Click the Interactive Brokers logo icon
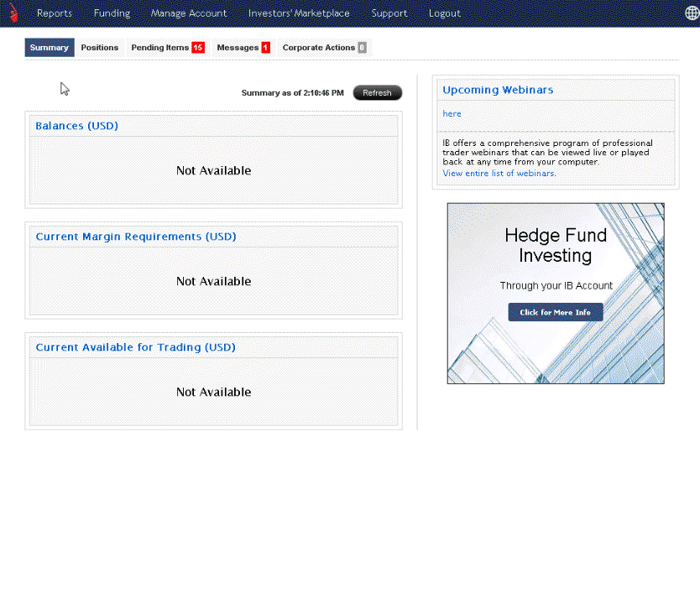 (x=13, y=13)
